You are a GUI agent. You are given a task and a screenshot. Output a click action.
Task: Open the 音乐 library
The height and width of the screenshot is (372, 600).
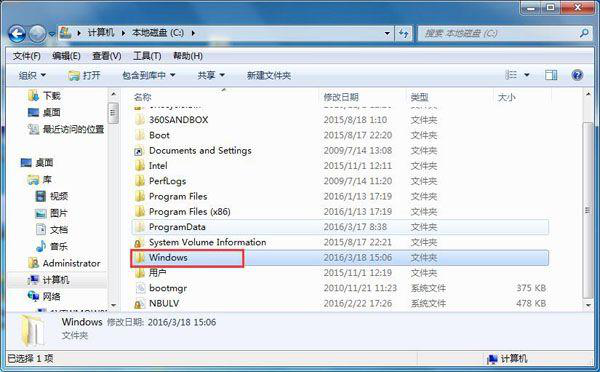(x=52, y=246)
